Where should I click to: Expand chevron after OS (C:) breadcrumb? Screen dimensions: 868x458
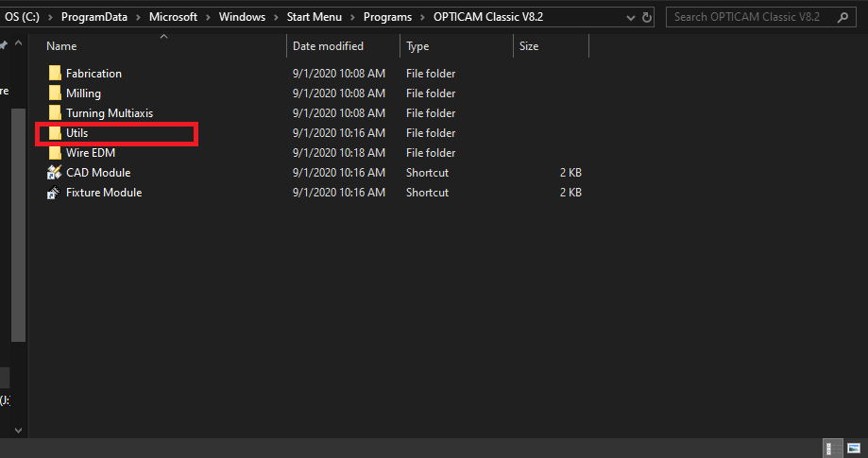tap(50, 17)
